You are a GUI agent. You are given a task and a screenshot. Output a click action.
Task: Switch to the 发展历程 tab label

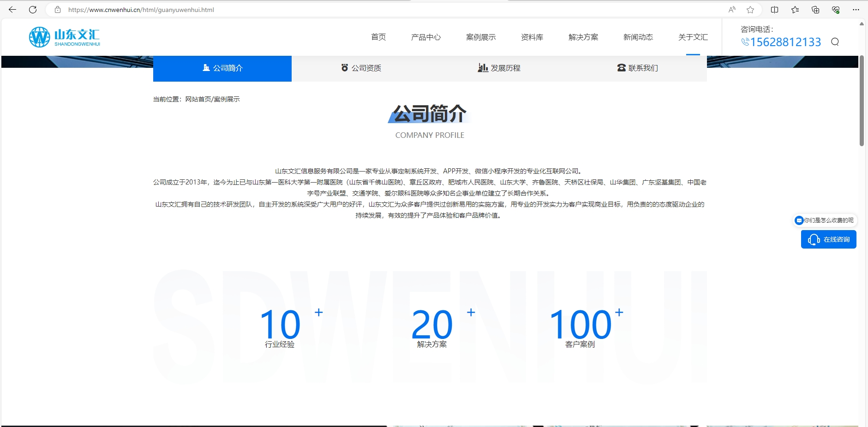(x=505, y=68)
